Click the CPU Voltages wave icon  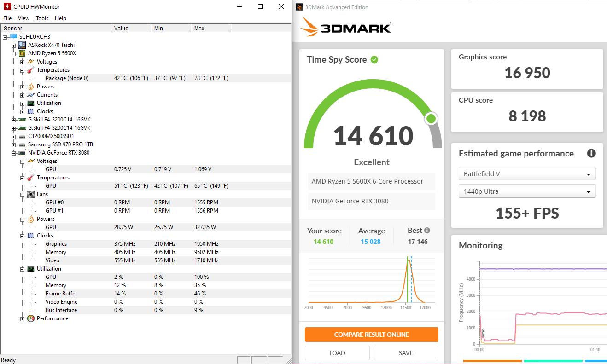(31, 61)
